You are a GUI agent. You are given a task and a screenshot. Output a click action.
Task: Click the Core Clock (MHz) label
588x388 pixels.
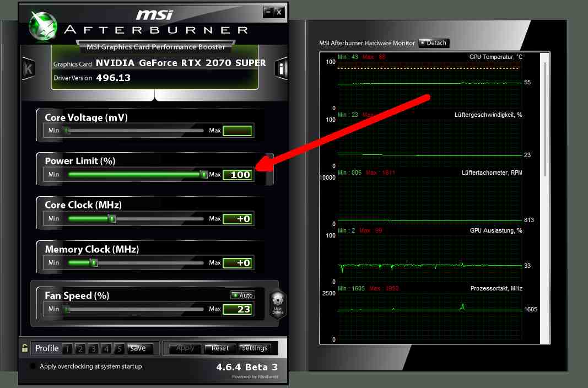pyautogui.click(x=83, y=205)
